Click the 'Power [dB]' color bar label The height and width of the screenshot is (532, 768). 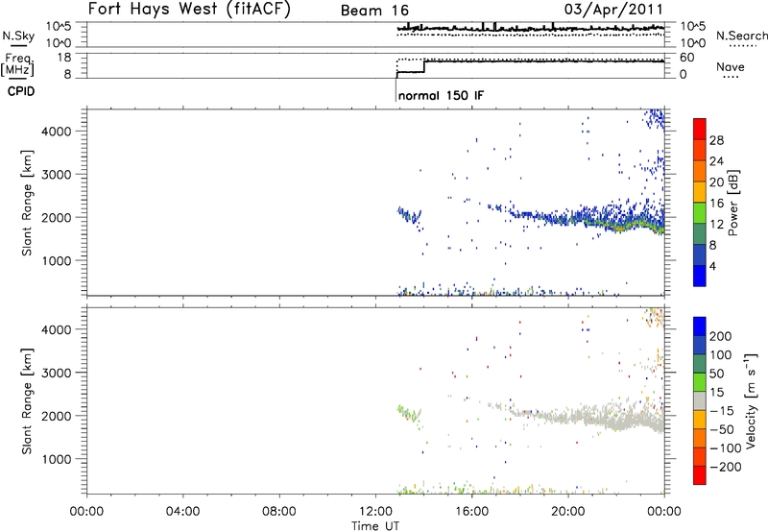tap(733, 203)
